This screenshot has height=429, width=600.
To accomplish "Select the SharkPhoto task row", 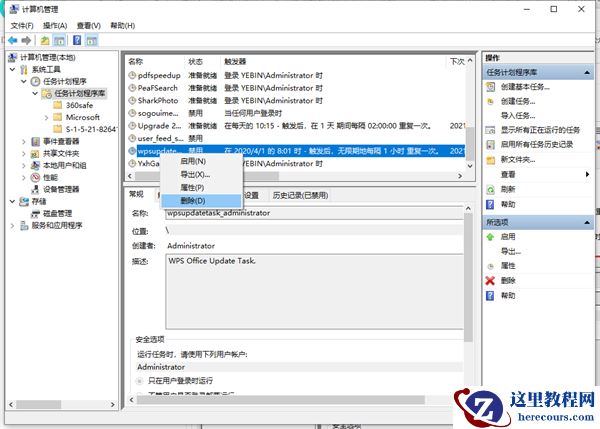I will [297, 100].
